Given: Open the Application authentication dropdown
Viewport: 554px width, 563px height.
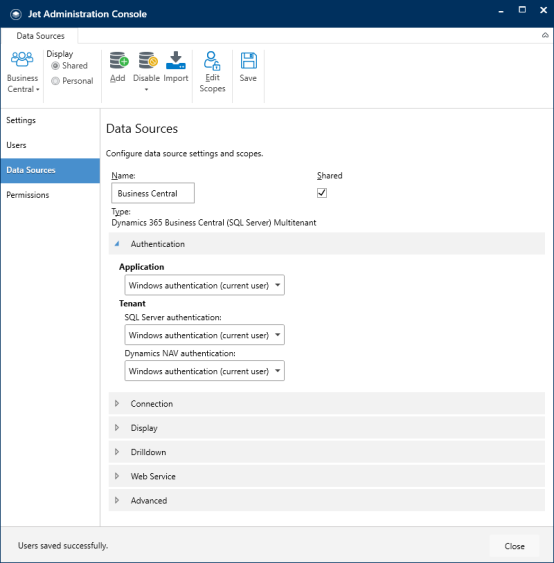Looking at the screenshot, I should click(204, 285).
